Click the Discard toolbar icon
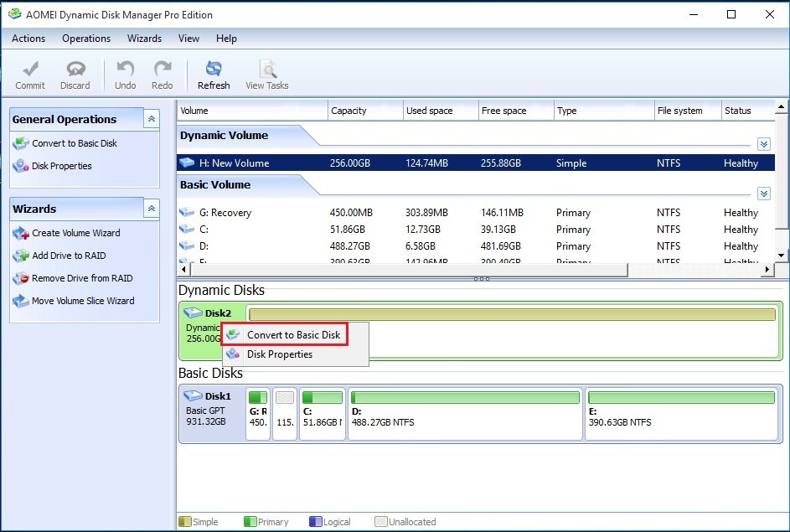The width and height of the screenshot is (790, 532). click(x=75, y=70)
